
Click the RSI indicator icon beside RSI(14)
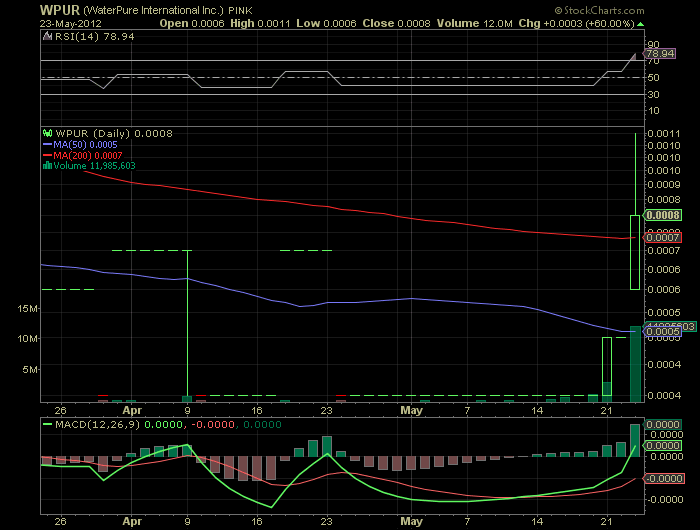tap(47, 36)
